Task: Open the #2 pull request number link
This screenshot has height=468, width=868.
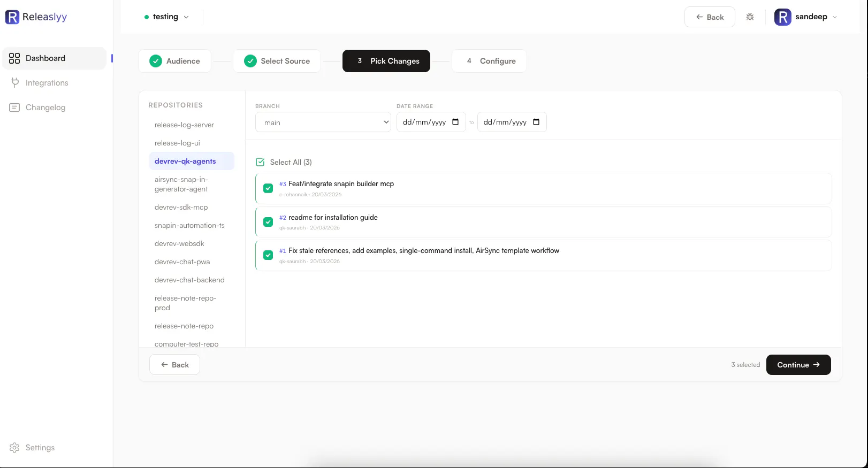Action: pyautogui.click(x=283, y=218)
